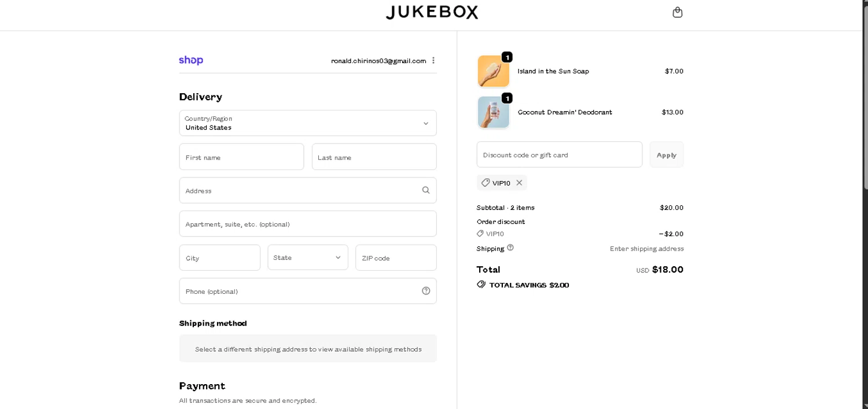Click the Payment section heading
Screen dimensions: 868x409
(x=202, y=386)
